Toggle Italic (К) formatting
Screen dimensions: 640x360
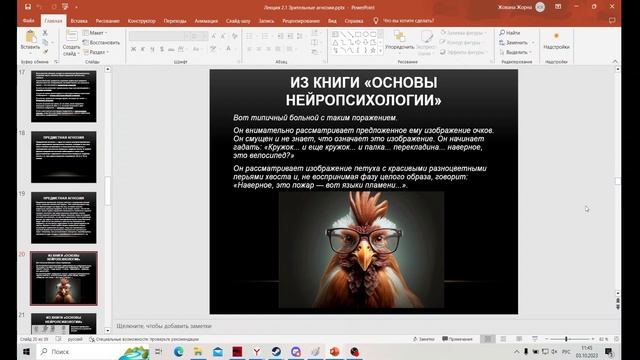[143, 49]
